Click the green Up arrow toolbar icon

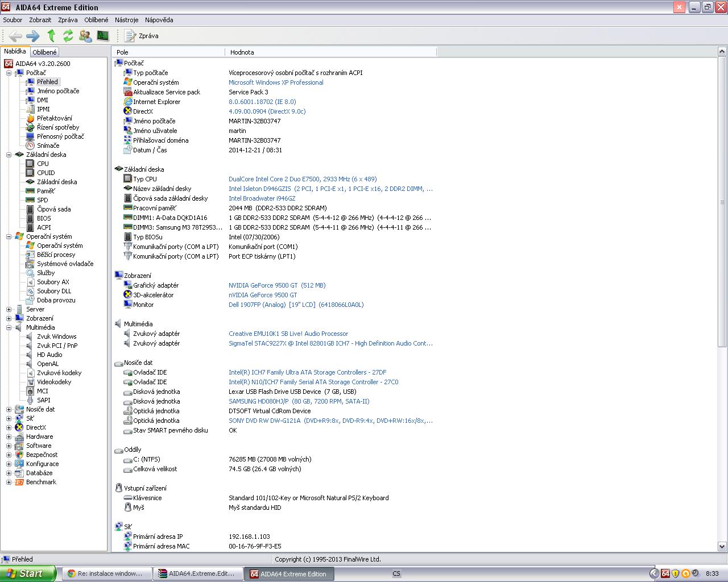[x=51, y=36]
